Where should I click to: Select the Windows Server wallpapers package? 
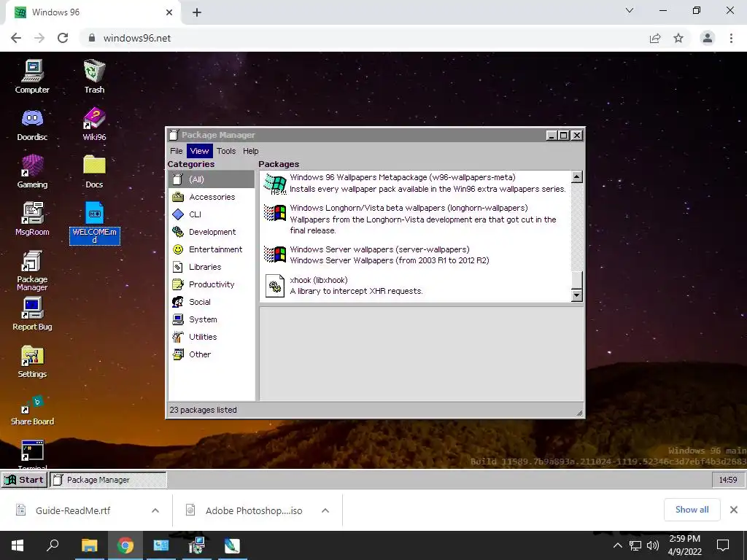point(416,254)
